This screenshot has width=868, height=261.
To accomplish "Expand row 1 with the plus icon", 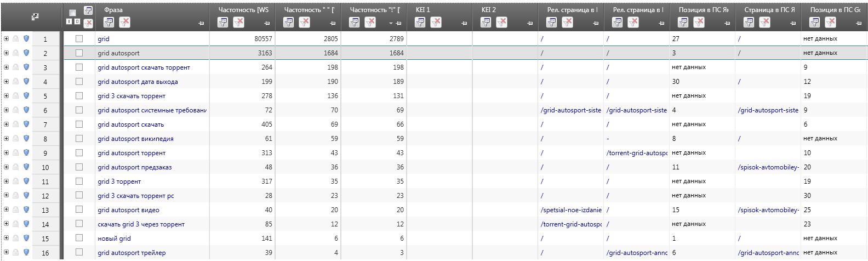I will (6, 38).
